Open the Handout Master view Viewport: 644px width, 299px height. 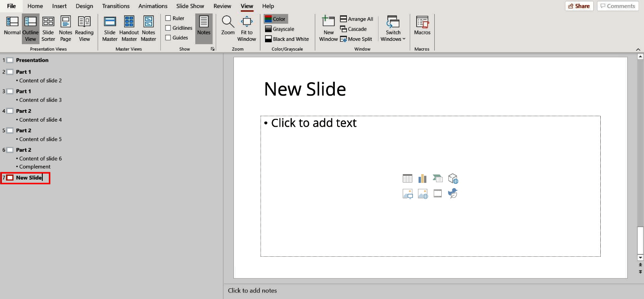pyautogui.click(x=129, y=28)
